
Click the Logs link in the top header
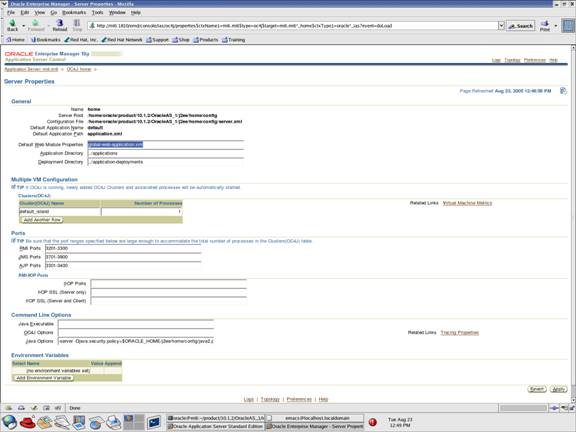pos(496,60)
